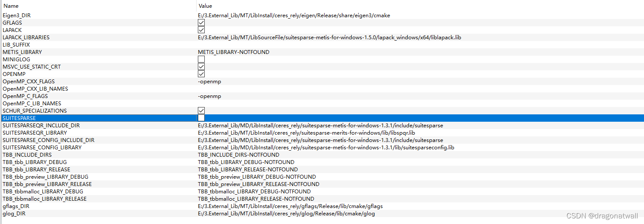This screenshot has width=644, height=224.
Task: Edit the gflags_DIR cmake path value
Action: (290, 206)
